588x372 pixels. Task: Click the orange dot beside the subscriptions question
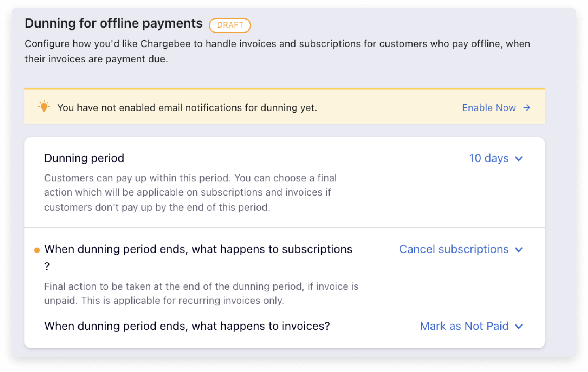pyautogui.click(x=37, y=249)
